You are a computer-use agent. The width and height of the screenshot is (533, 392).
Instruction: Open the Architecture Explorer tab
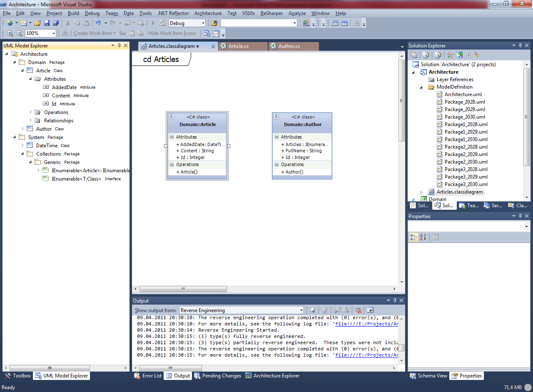pyautogui.click(x=272, y=376)
